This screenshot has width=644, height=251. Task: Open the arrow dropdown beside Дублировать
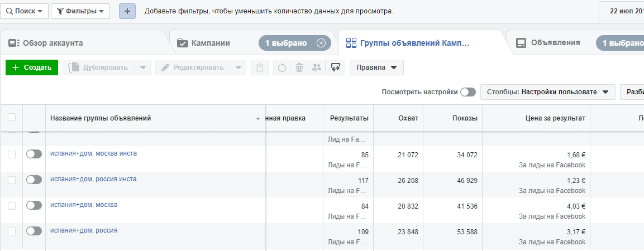click(144, 67)
